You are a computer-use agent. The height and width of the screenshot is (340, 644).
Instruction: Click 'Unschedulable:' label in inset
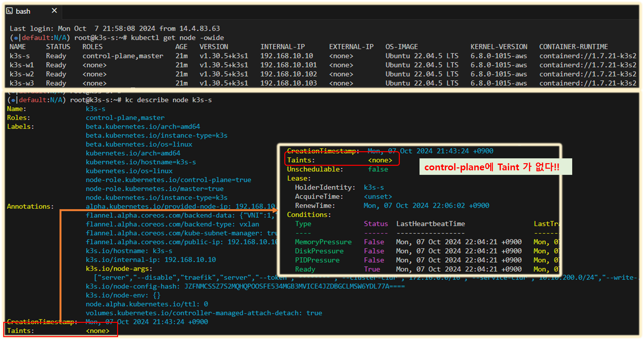pos(315,169)
